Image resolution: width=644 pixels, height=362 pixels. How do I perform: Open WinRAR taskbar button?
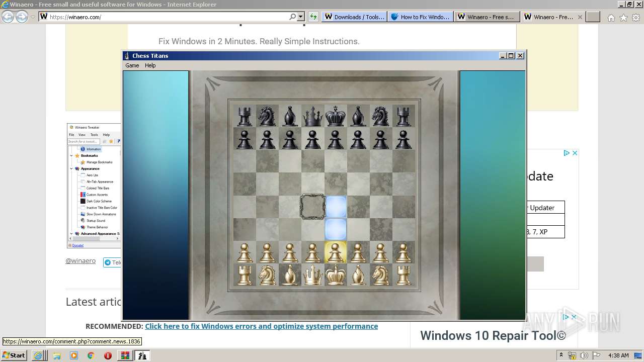pyautogui.click(x=125, y=355)
